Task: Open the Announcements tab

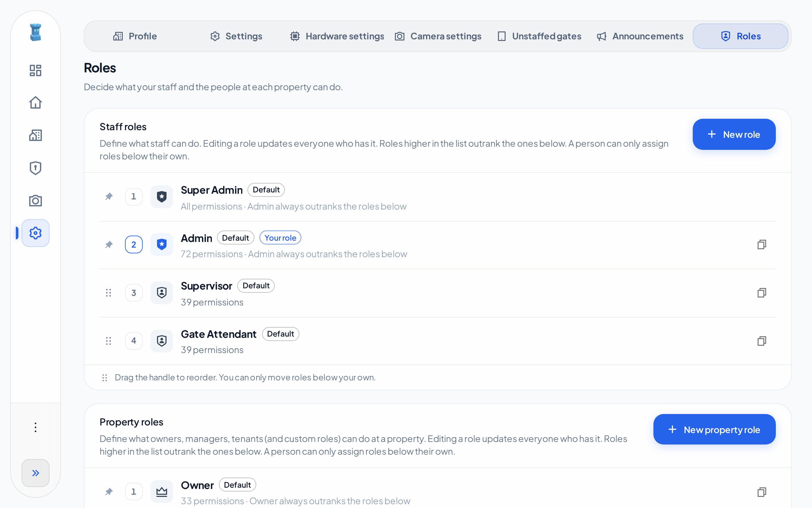Action: 640,36
